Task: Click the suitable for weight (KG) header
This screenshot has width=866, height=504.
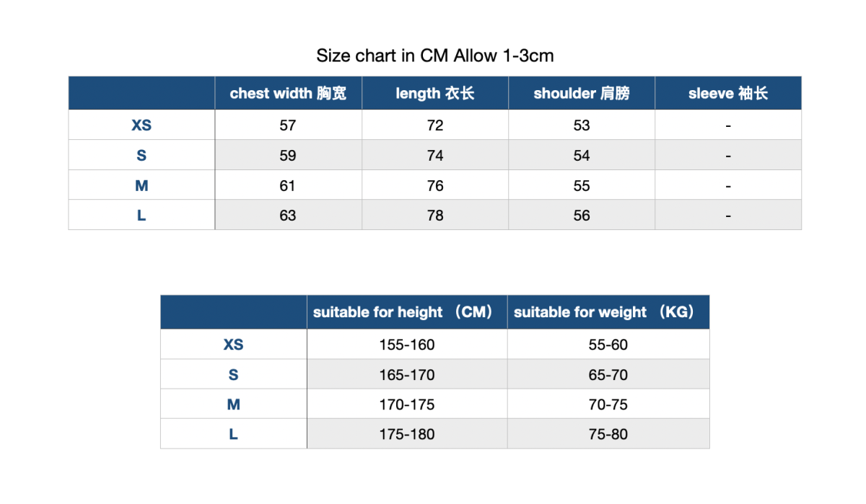Action: tap(608, 312)
